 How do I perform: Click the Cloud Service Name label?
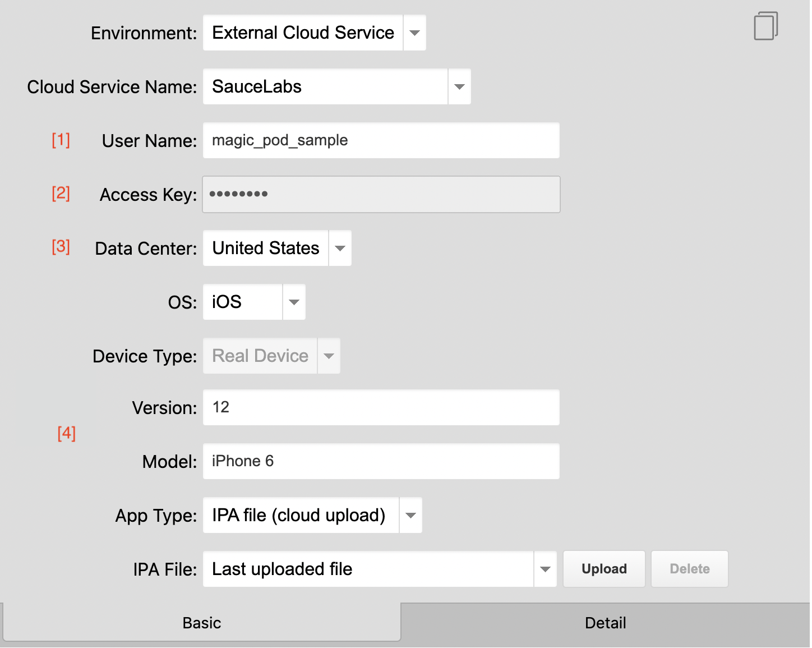pos(112,87)
